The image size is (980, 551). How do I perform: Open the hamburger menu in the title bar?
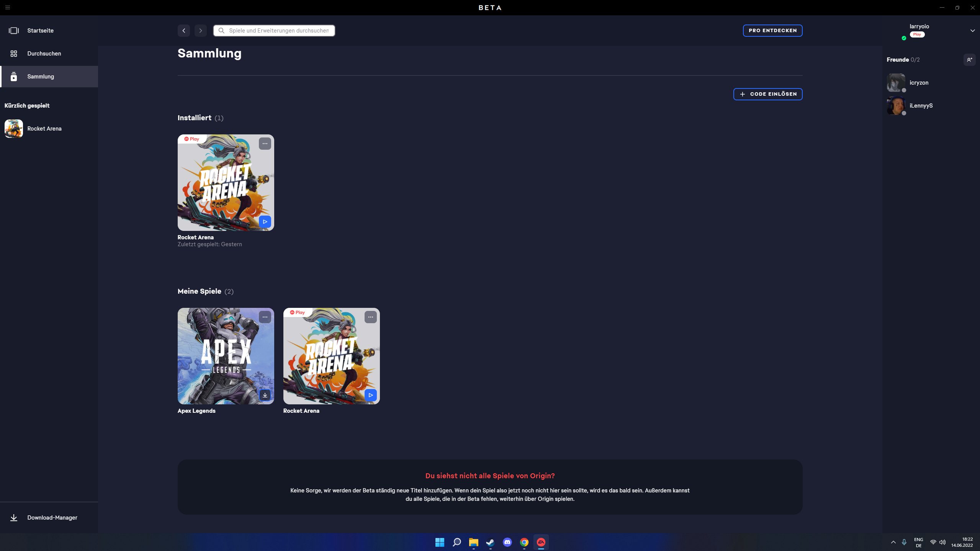click(x=8, y=8)
